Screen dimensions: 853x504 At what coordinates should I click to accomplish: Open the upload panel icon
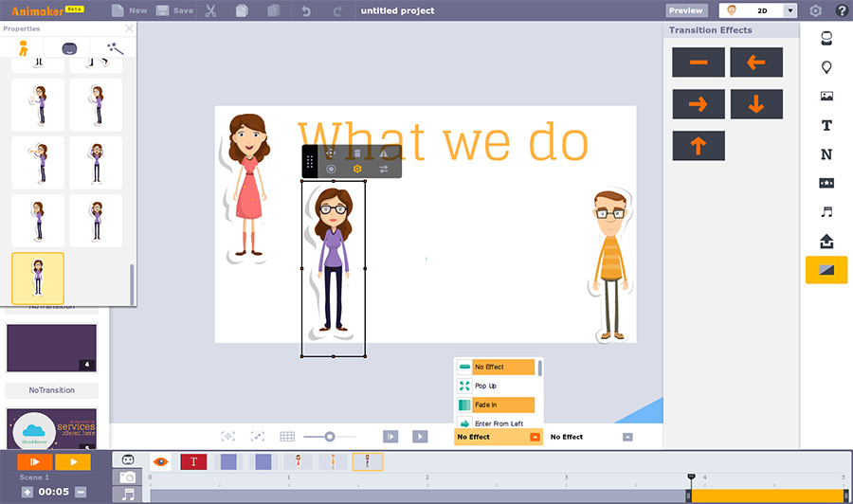click(x=826, y=241)
